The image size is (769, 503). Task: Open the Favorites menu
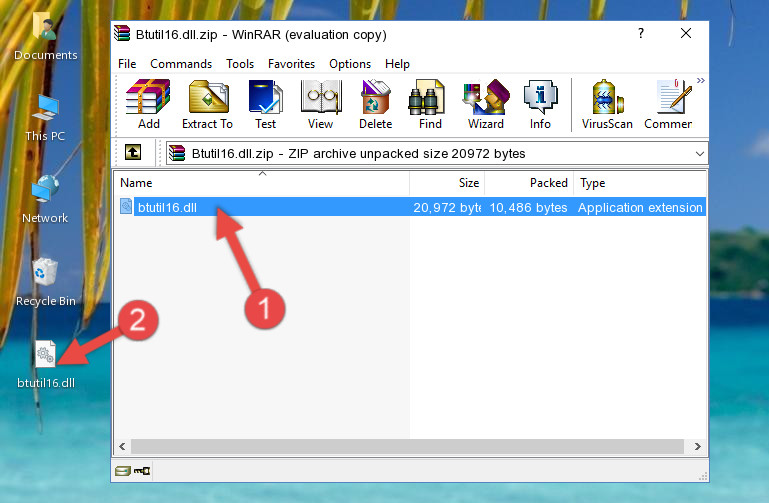(x=291, y=64)
